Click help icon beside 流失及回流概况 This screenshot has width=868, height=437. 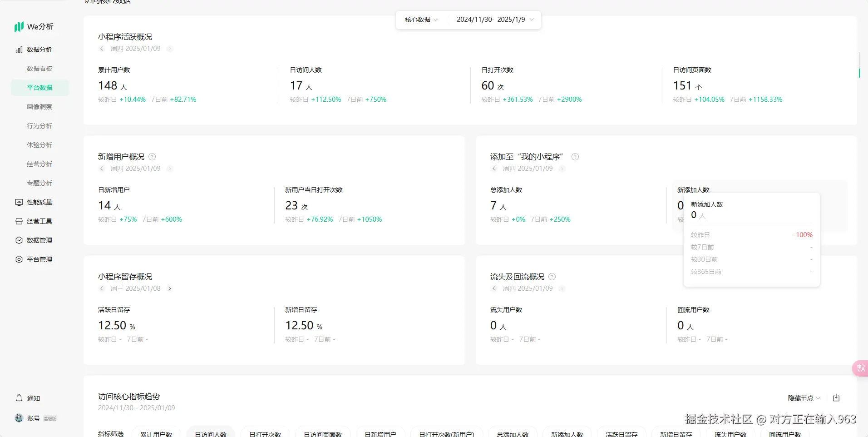[552, 277]
